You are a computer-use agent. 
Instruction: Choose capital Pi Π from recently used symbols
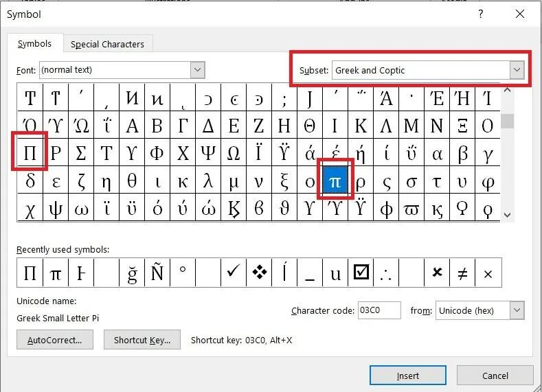tap(30, 273)
